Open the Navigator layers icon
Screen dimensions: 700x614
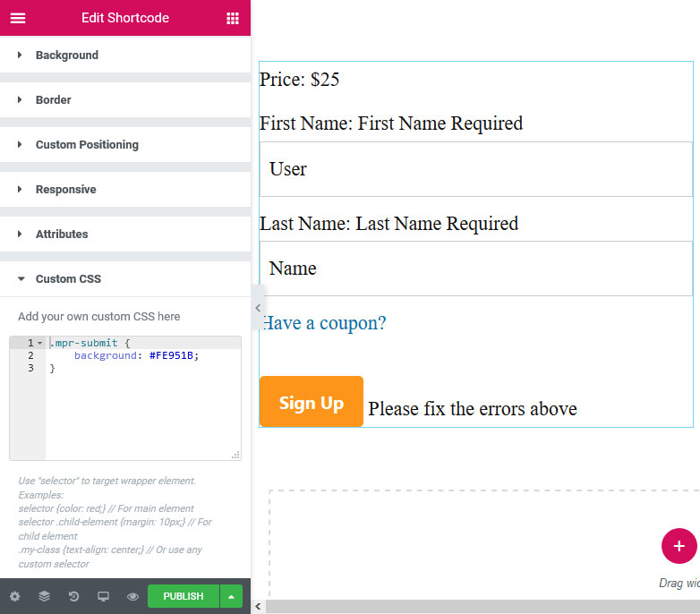[x=44, y=596]
